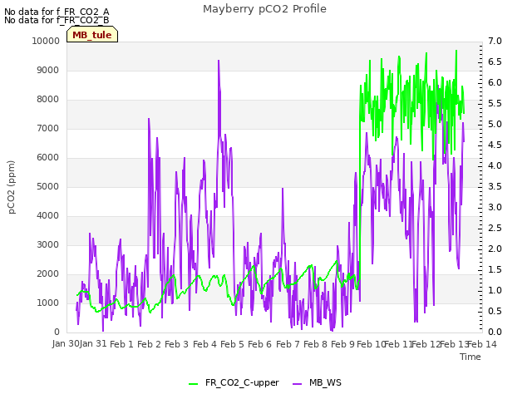
Task: Click the 4.5 right-axis tick label
Action: tap(495, 145)
